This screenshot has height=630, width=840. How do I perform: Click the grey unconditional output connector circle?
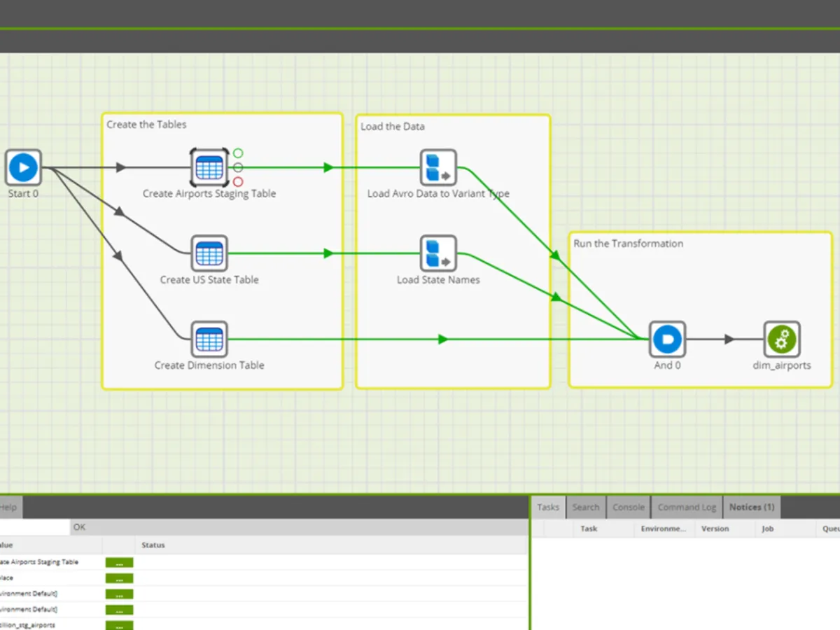tap(238, 167)
